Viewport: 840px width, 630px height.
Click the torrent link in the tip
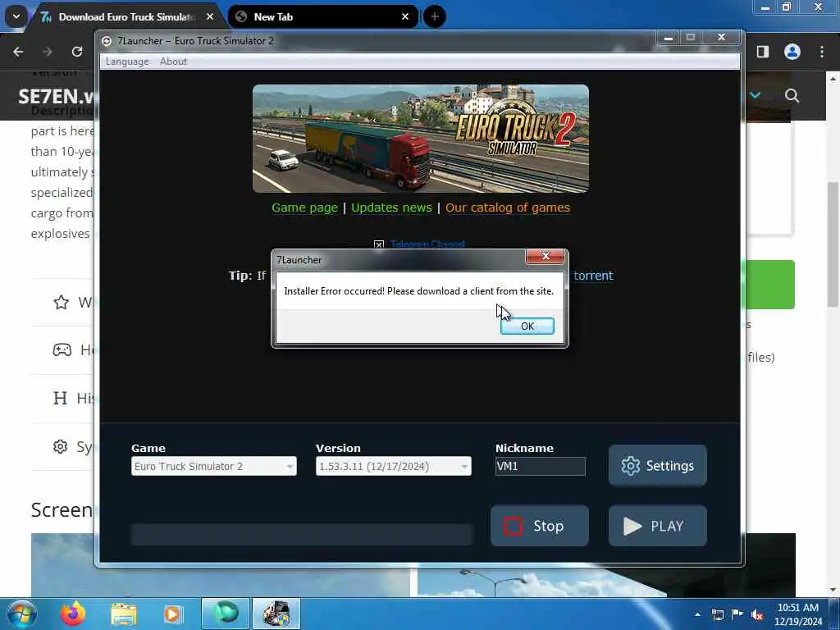coord(593,276)
